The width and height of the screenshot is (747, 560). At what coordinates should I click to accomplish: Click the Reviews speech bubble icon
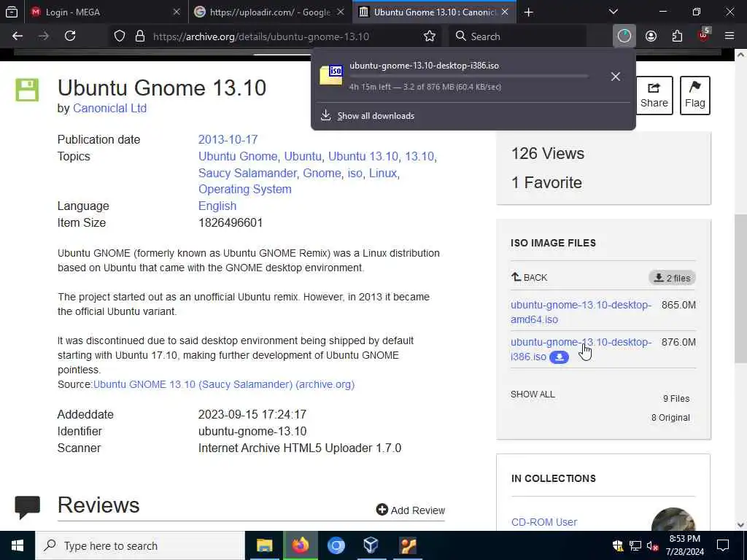click(28, 507)
